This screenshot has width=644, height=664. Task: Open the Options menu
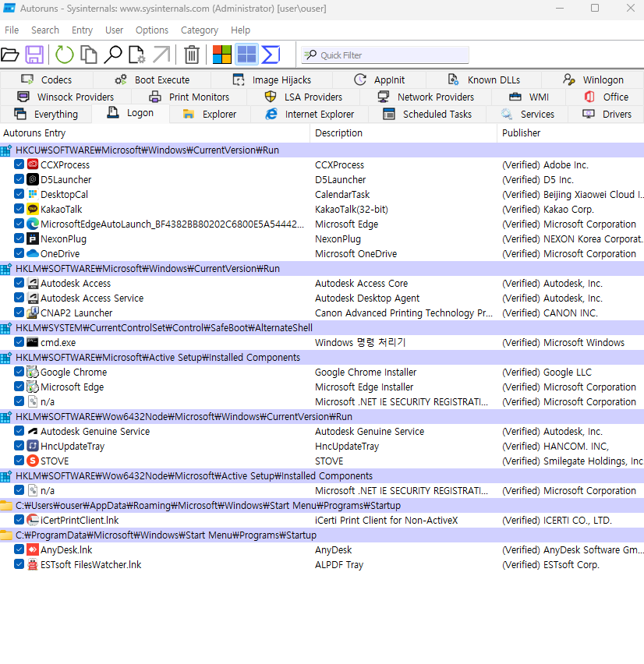coord(152,30)
